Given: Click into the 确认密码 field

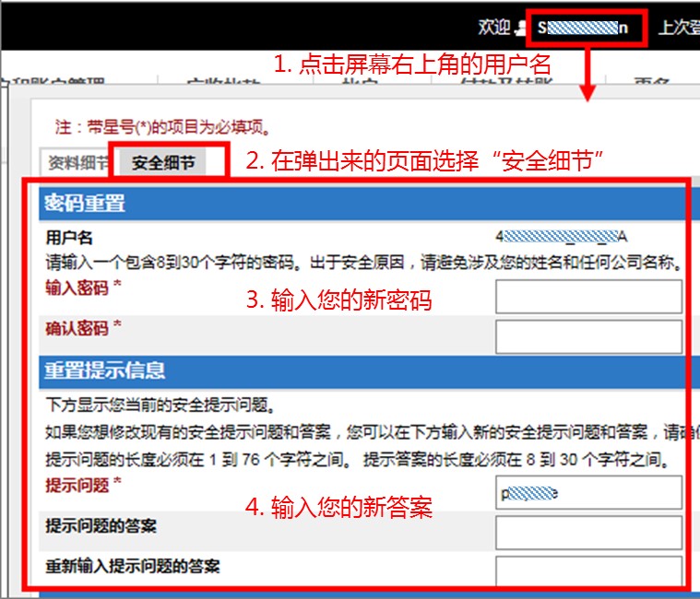Looking at the screenshot, I should (x=587, y=337).
